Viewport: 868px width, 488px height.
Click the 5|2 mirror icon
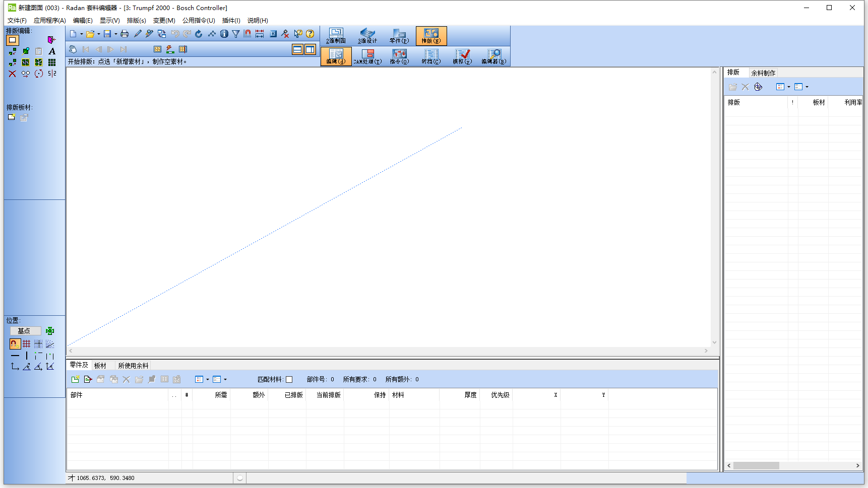coord(52,74)
